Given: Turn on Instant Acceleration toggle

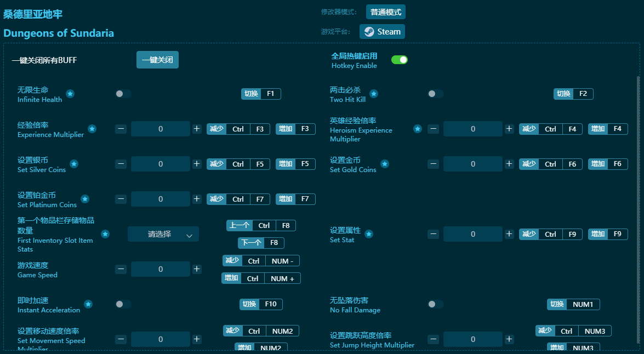Looking at the screenshot, I should (x=123, y=304).
